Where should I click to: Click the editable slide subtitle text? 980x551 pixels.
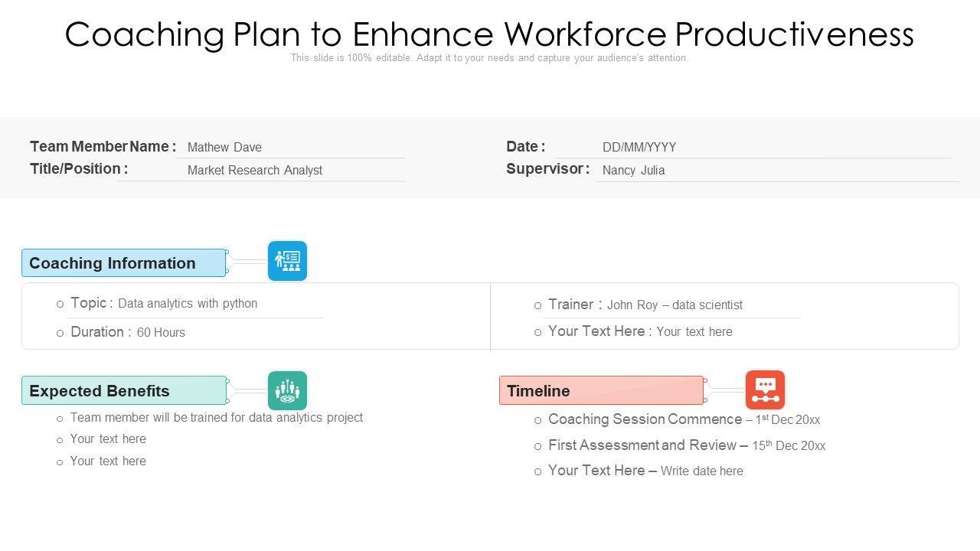pos(489,58)
